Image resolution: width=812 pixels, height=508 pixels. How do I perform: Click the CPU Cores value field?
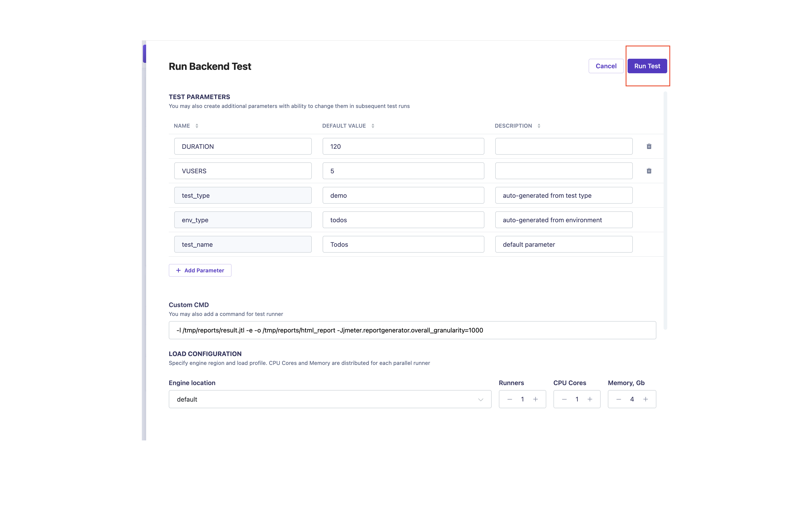tap(577, 399)
